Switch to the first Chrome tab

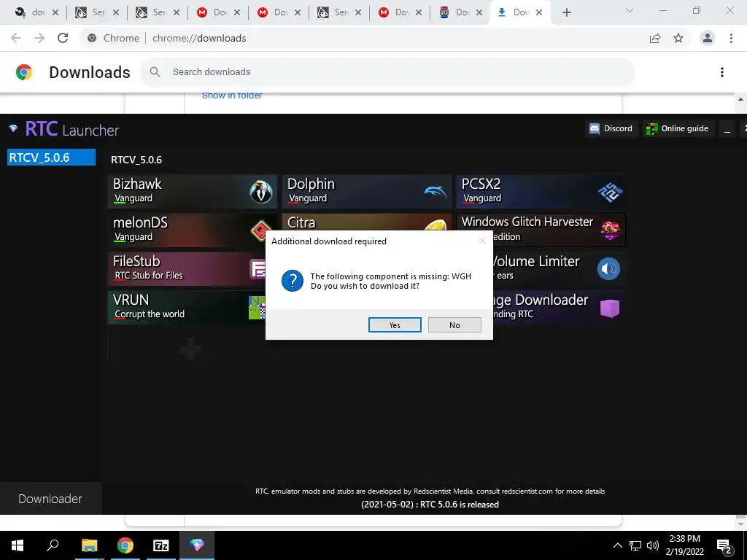click(x=36, y=12)
